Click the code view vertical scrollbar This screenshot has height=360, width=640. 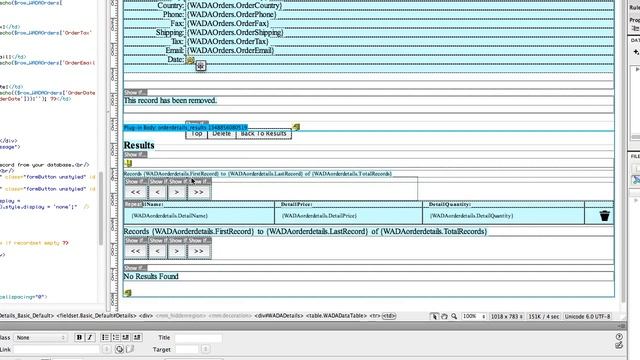(x=101, y=208)
